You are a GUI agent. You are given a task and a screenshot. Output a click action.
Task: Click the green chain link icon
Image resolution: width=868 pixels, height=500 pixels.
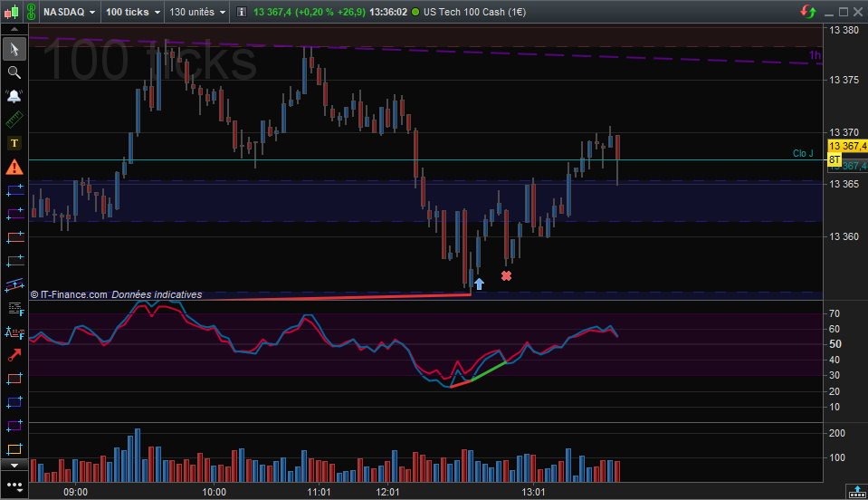click(x=31, y=12)
